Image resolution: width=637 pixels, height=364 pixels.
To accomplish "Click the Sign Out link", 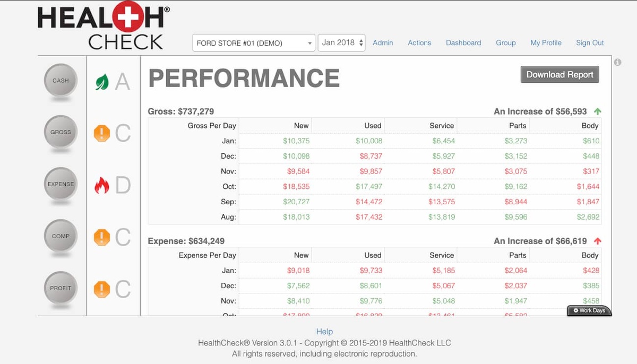I will coord(590,43).
